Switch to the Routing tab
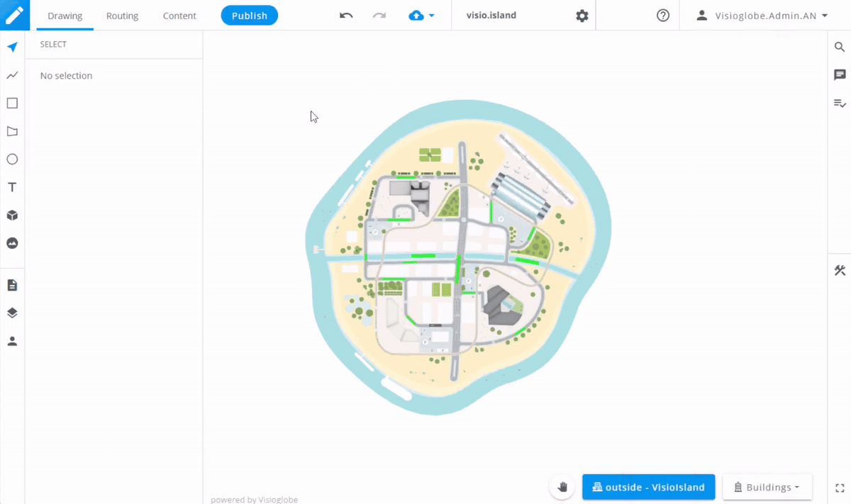 (x=122, y=16)
